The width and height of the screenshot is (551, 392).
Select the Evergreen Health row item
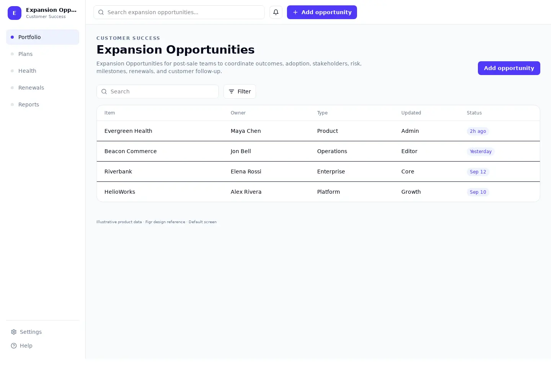tap(128, 131)
